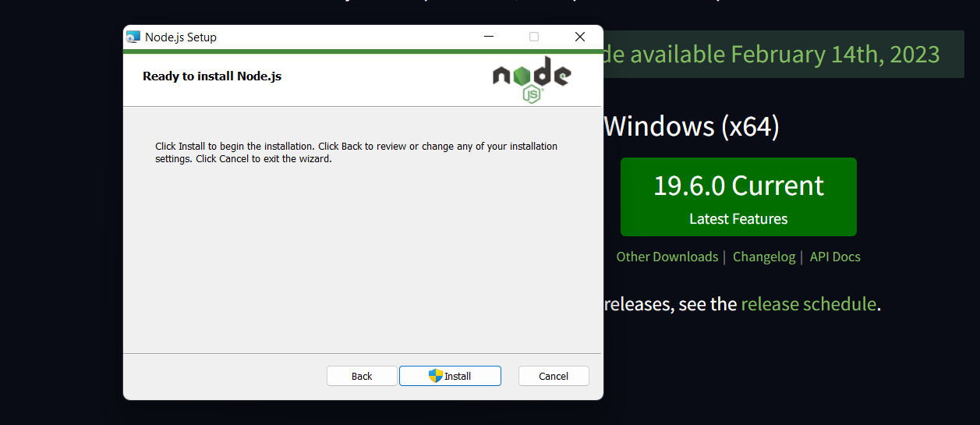Click the 'Windows (x64)' heading on page

click(x=692, y=126)
